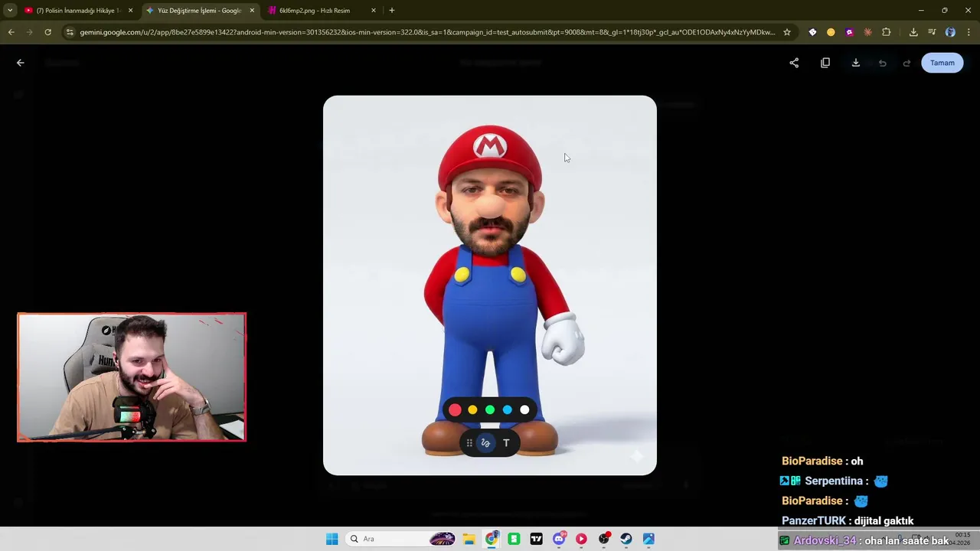The width and height of the screenshot is (980, 551).
Task: Select the green drawing color
Action: (490, 410)
